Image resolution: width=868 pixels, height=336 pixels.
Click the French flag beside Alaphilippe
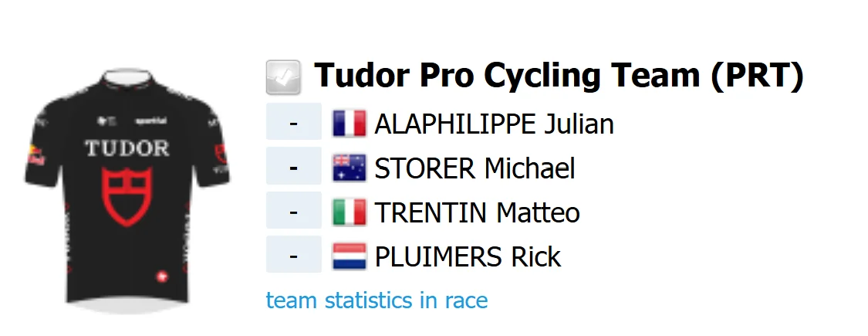(349, 124)
